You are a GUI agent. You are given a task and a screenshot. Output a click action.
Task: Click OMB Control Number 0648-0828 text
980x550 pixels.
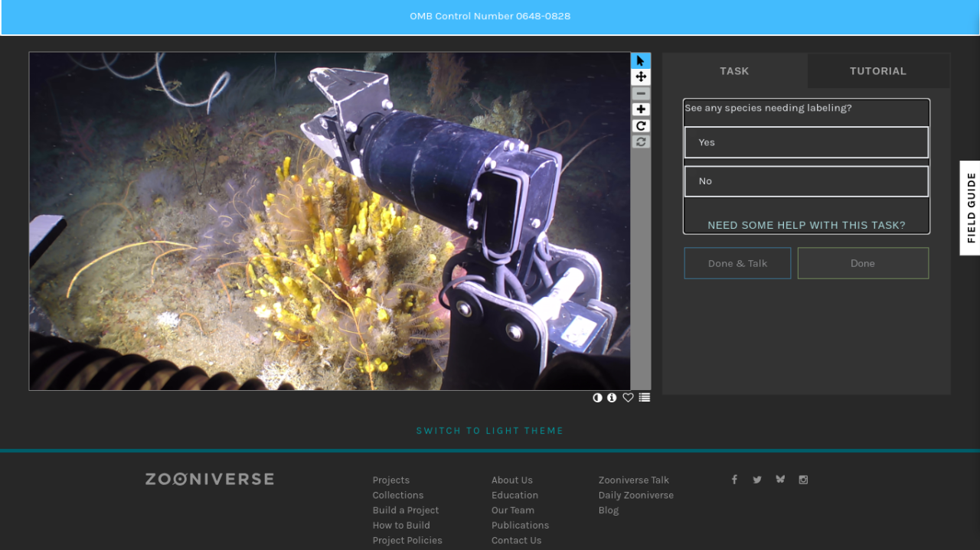[490, 16]
